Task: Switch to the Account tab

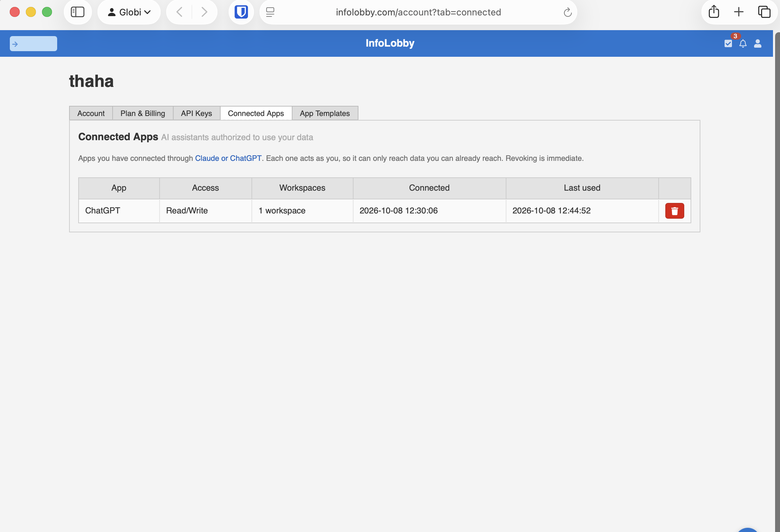Action: 91,113
